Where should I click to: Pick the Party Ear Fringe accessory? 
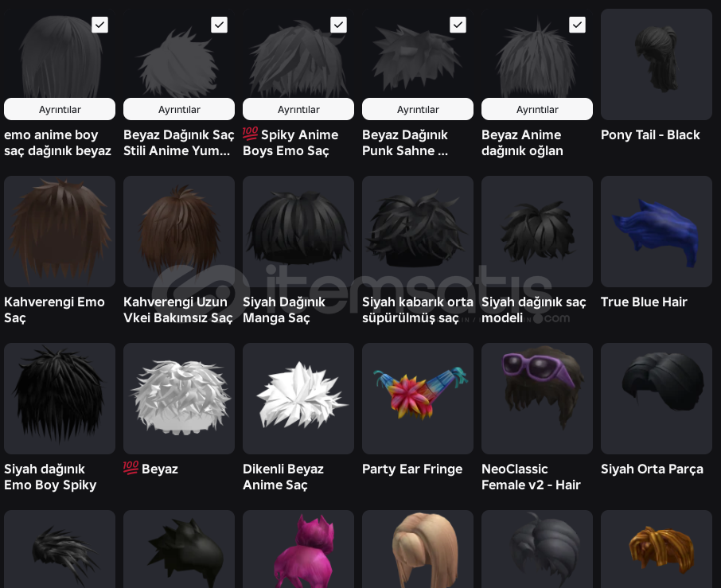click(x=418, y=399)
